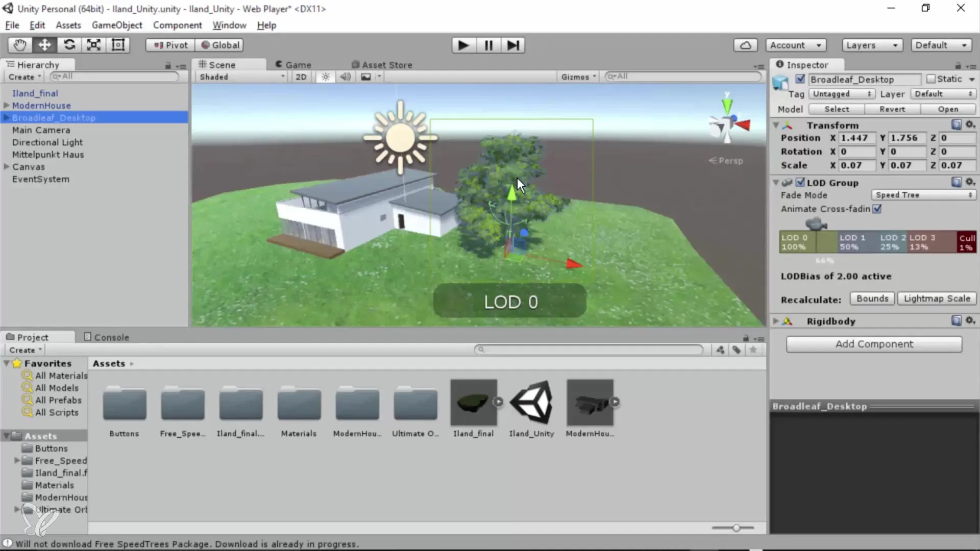Click search by label tag icon
Screen dimensions: 980x551
click(737, 349)
